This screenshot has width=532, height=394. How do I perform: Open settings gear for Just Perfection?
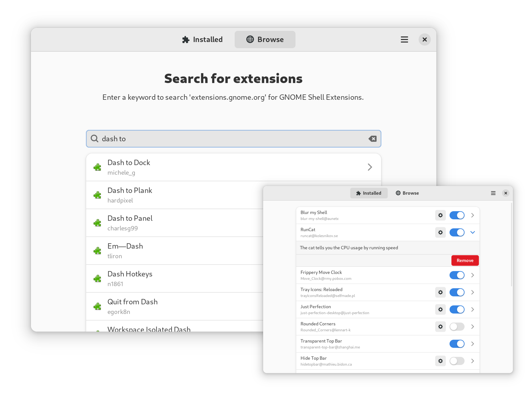(x=441, y=309)
